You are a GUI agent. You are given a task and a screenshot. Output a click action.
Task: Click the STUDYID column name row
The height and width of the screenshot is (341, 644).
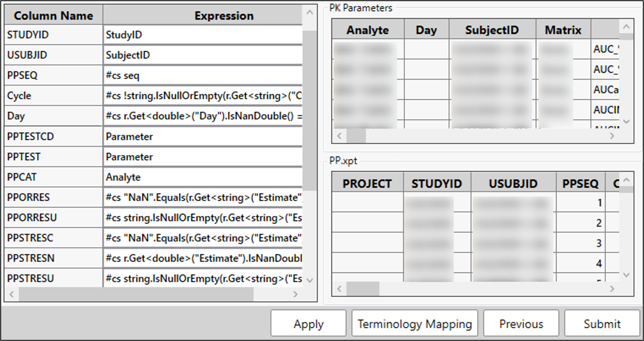pyautogui.click(x=53, y=35)
